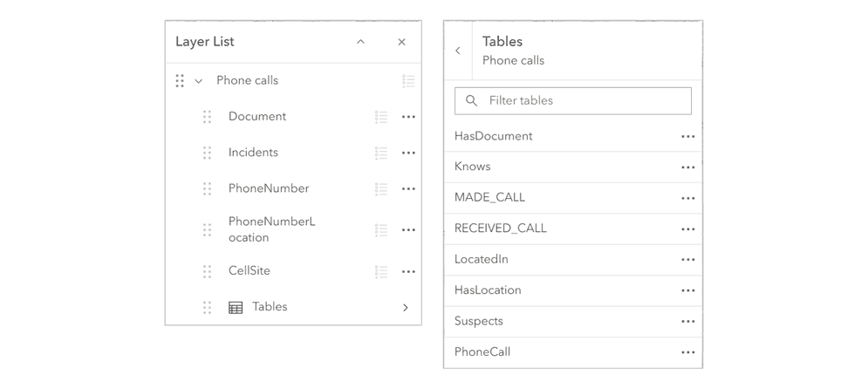Click the legend icon beside Incidents layer
Screen dimensions: 868x382
(381, 153)
